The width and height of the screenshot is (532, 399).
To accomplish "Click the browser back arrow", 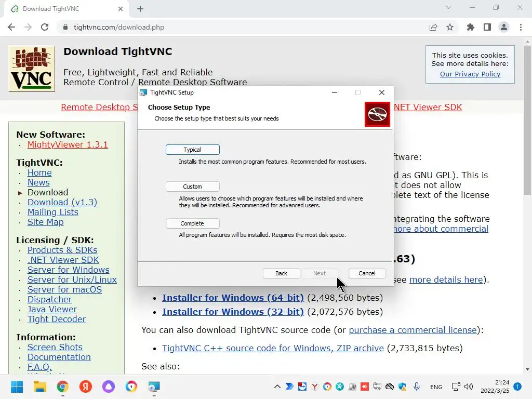I will tap(11, 27).
